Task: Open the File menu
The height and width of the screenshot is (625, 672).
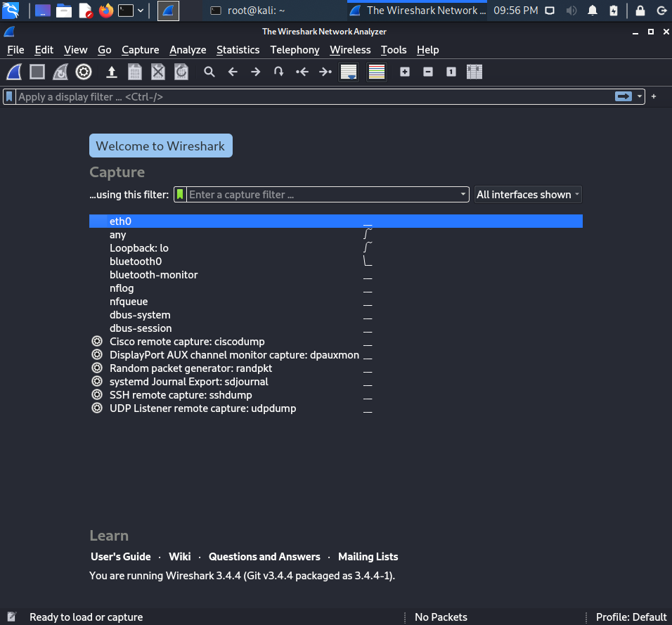Action: [x=16, y=50]
